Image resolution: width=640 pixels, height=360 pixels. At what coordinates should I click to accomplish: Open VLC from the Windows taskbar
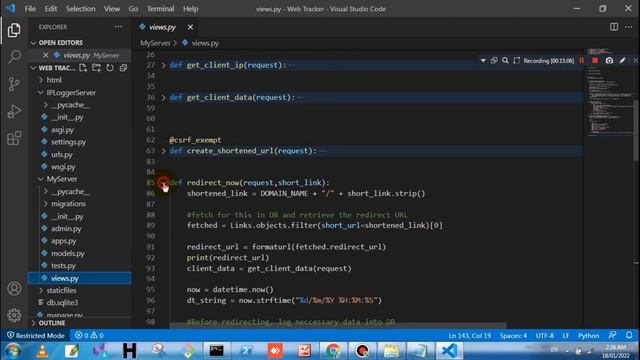pyautogui.click(x=42, y=351)
